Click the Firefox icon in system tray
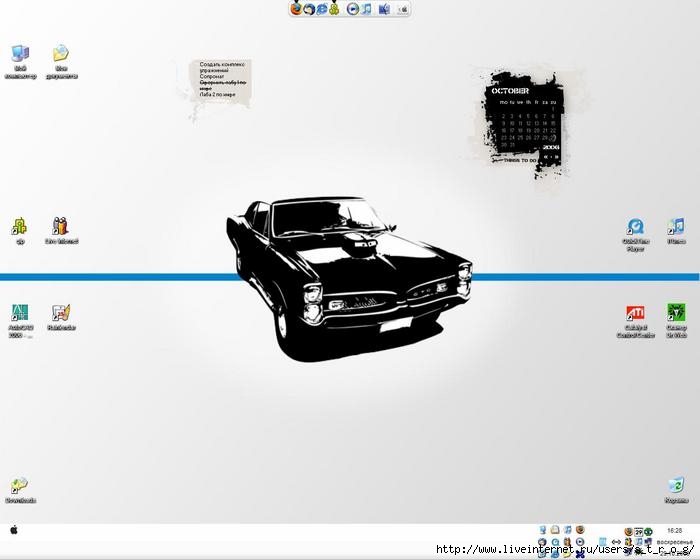700x560 pixels. coord(629,531)
